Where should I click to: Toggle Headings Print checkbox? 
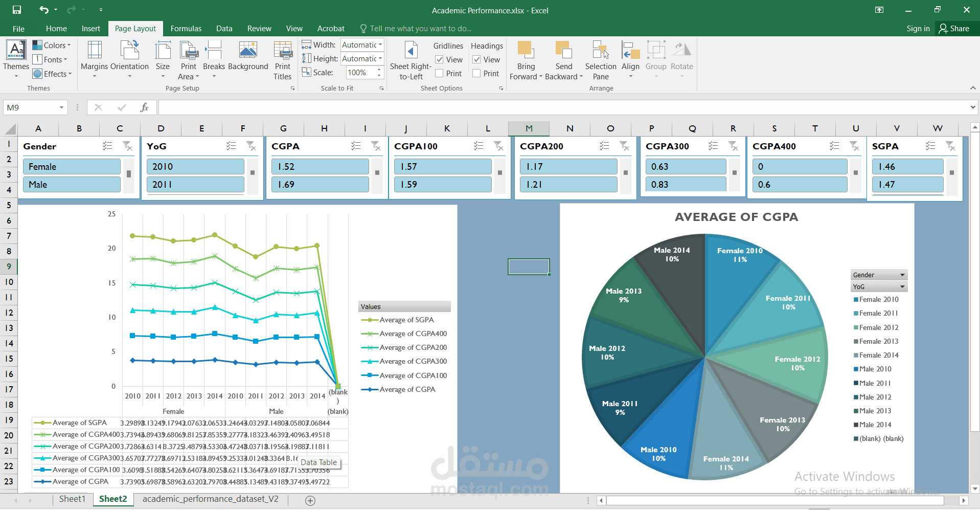click(x=476, y=74)
